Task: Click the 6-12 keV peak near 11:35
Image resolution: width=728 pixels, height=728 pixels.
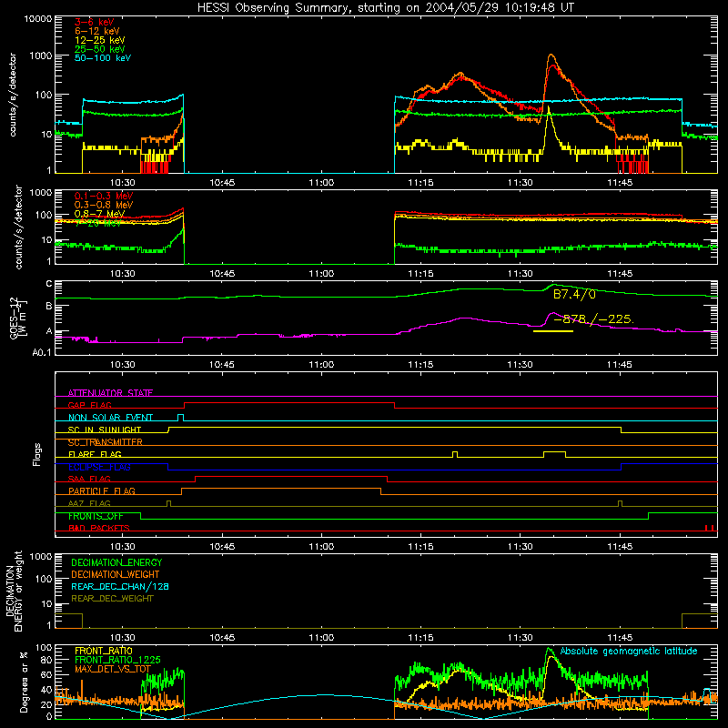Action: tap(551, 56)
